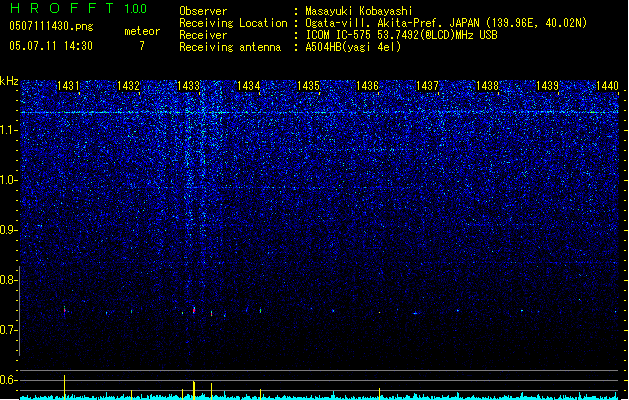Click the 0.8 kHz axis label
Image resolution: width=629 pixels, height=400 pixels.
point(8,280)
